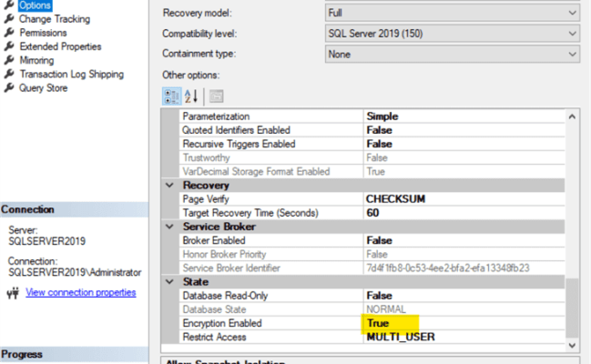Select the Database Read-Only row
Viewport: 591px width, 364px height.
tap(372, 296)
